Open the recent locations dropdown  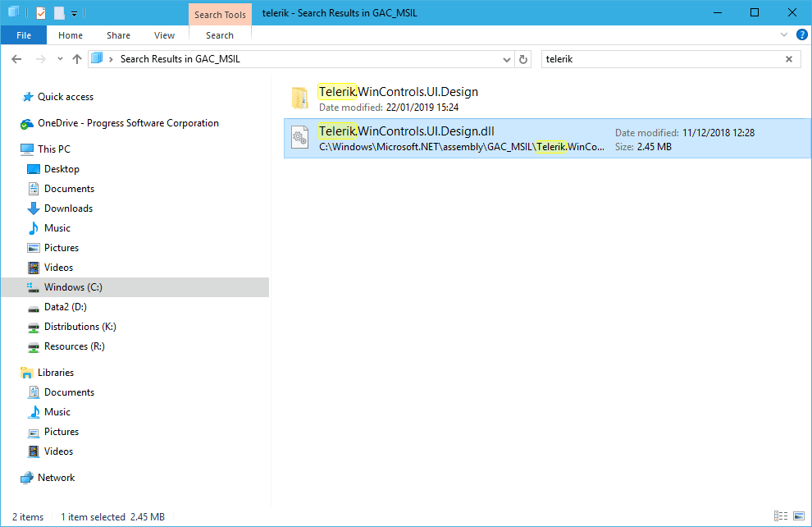point(60,59)
